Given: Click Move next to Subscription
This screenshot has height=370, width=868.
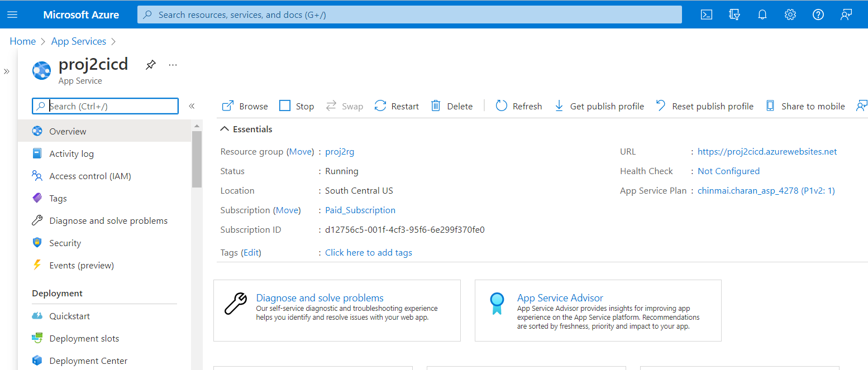Looking at the screenshot, I should pyautogui.click(x=287, y=210).
